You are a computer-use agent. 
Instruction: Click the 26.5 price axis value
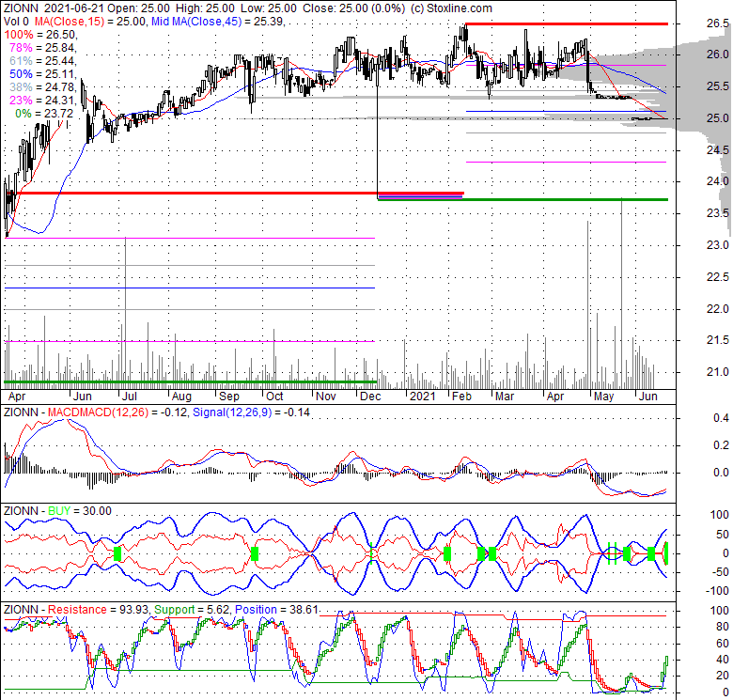point(718,23)
